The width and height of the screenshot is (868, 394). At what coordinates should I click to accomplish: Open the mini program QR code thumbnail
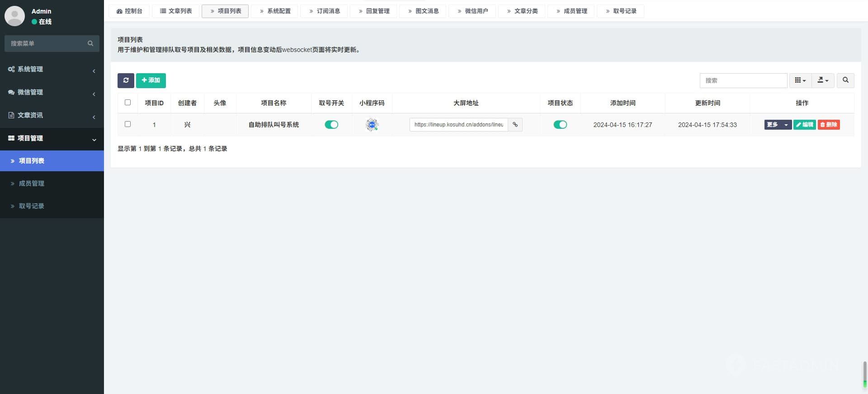tap(372, 125)
